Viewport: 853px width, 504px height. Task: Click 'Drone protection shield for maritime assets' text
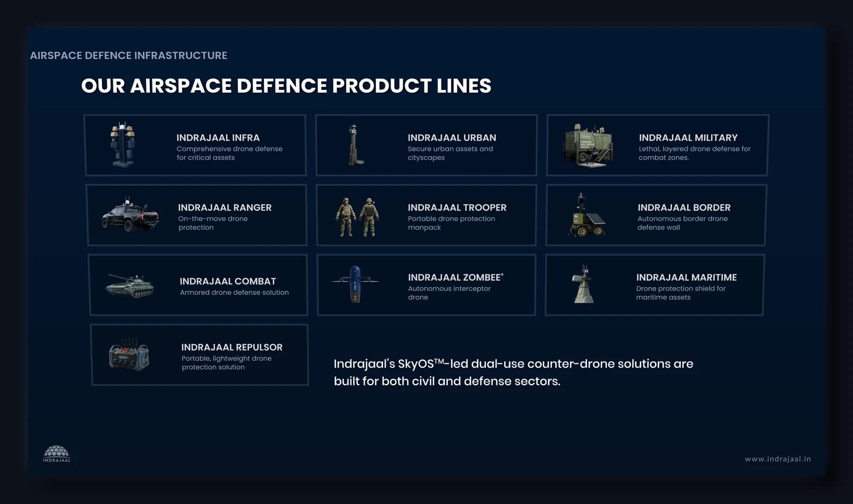(681, 292)
